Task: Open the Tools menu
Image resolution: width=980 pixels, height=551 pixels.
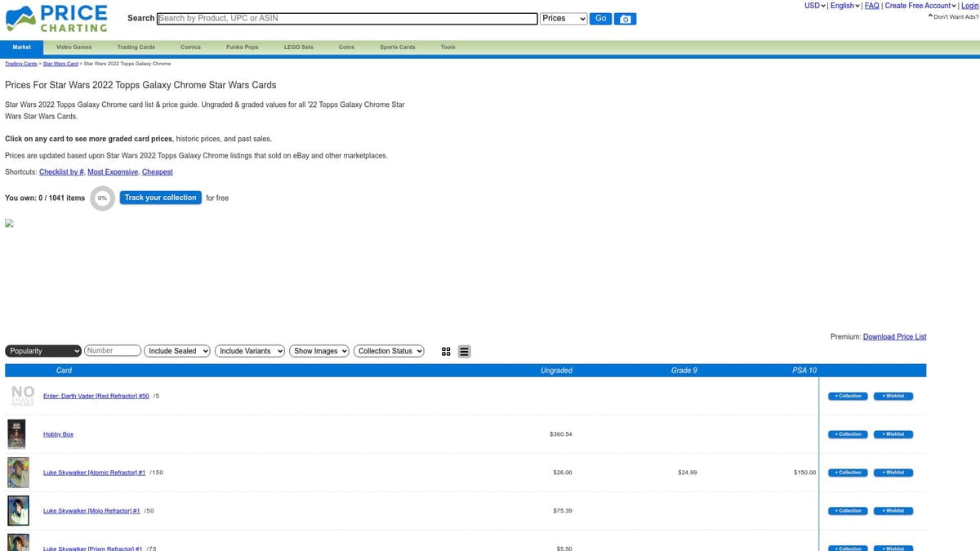Action: (448, 47)
